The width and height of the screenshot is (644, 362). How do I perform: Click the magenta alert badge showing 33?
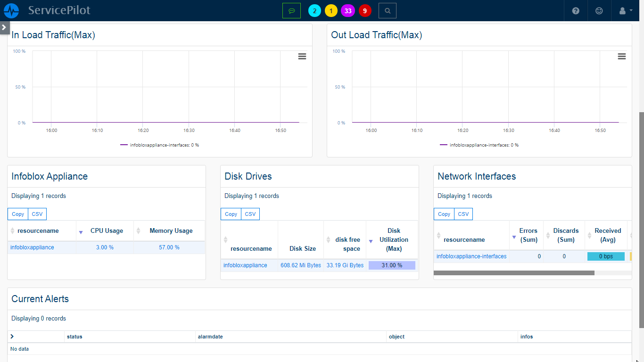coord(348,10)
